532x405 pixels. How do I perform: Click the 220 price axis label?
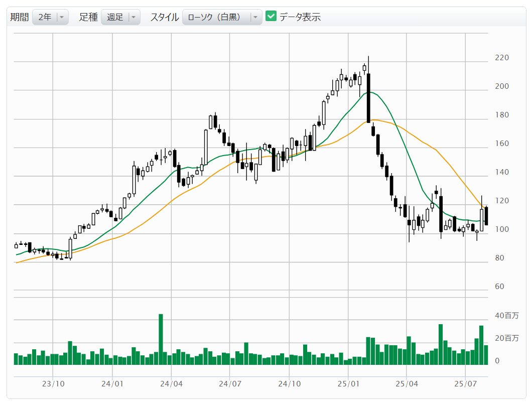tap(502, 58)
